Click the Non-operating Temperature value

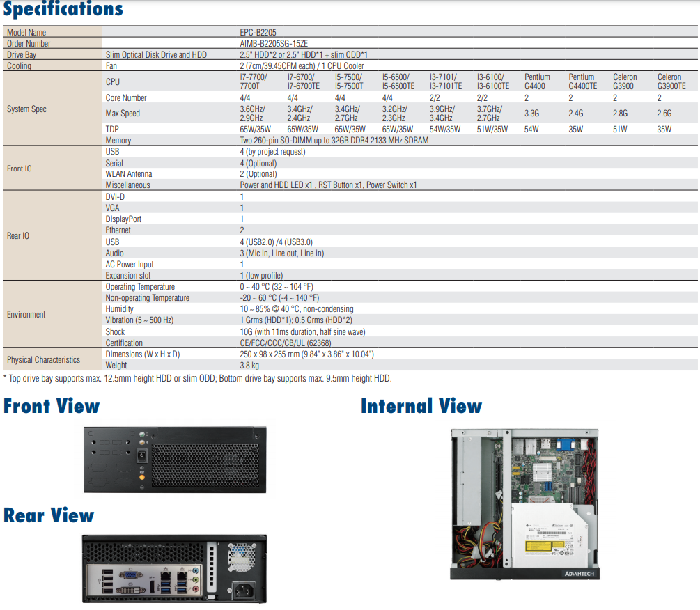[279, 297]
